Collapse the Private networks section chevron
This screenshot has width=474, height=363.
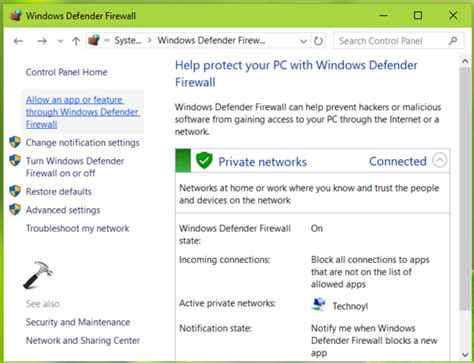click(440, 160)
